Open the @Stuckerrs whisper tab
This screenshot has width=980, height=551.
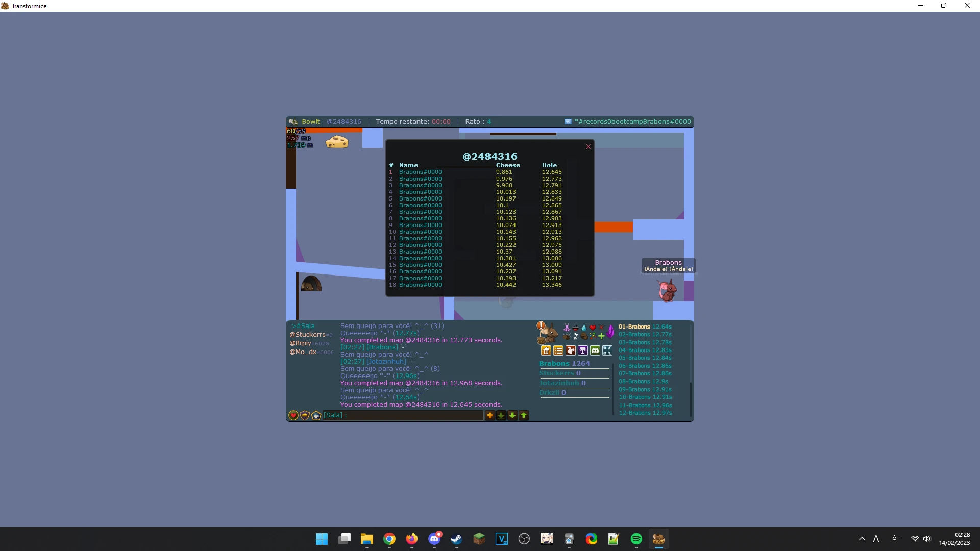click(311, 335)
